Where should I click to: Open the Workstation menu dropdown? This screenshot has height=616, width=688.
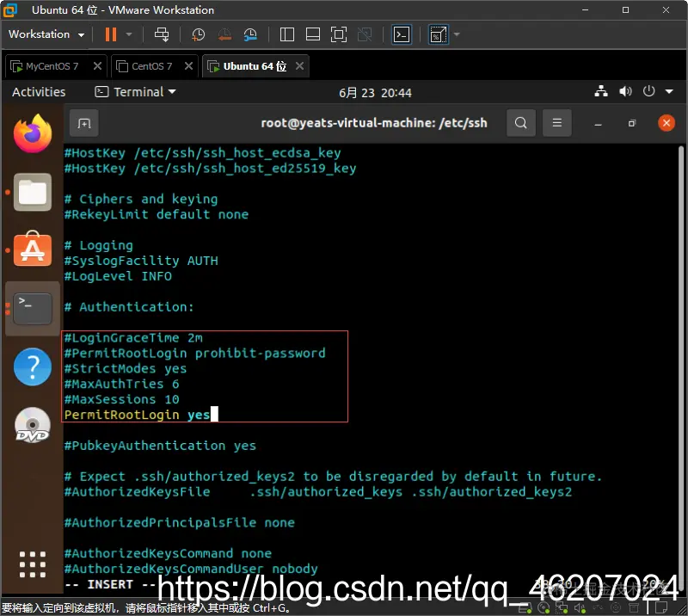click(46, 34)
